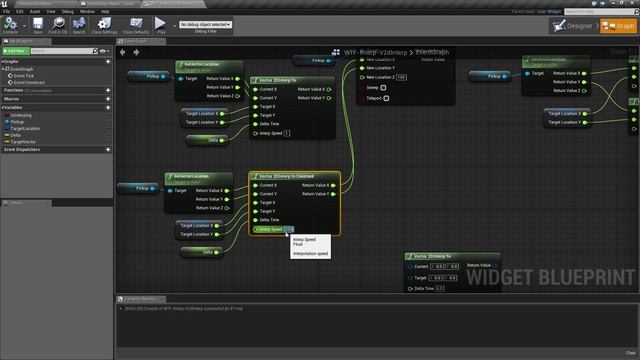Viewport: 640px width, 360px height.
Task: Open the Play options dropdown arrow
Action: pyautogui.click(x=174, y=26)
